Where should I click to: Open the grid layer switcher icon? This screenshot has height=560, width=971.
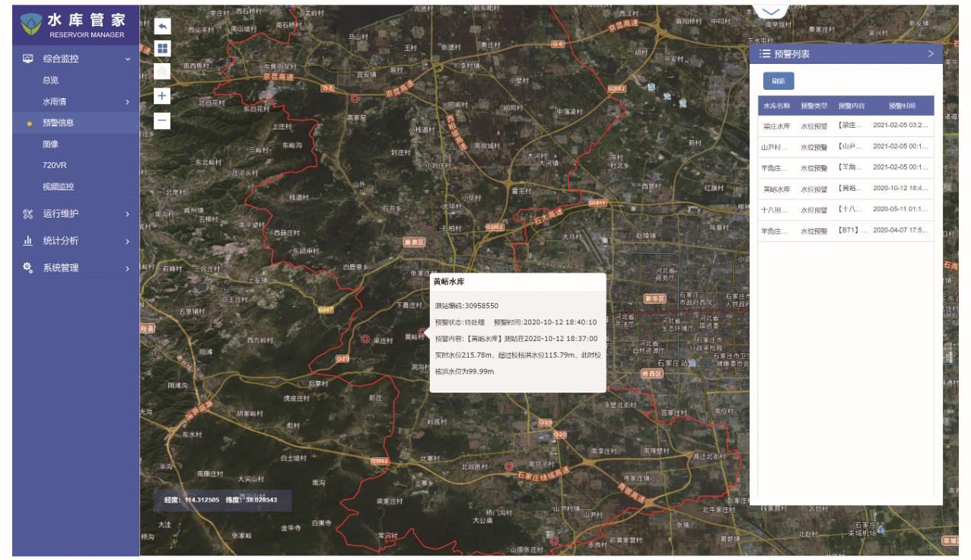coord(163,49)
